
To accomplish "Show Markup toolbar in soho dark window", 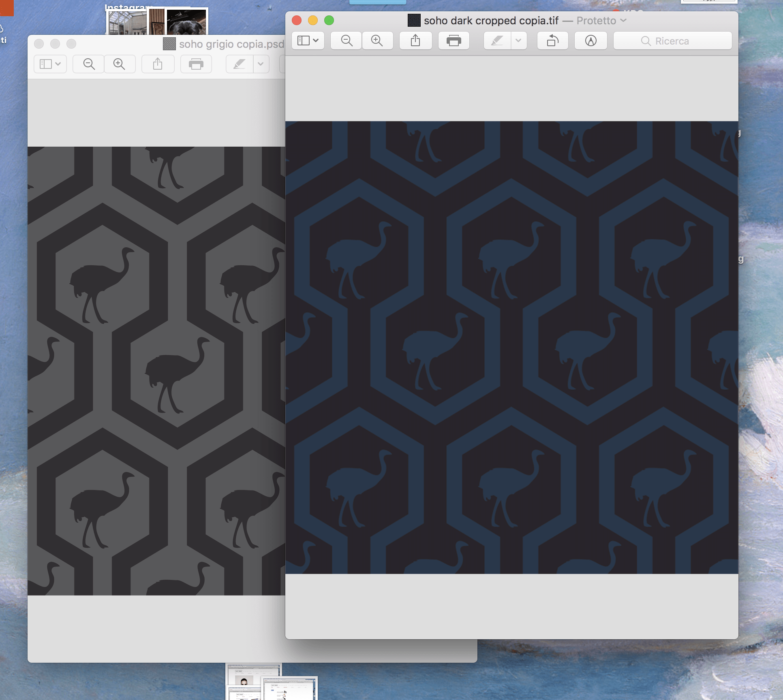I will tap(591, 41).
